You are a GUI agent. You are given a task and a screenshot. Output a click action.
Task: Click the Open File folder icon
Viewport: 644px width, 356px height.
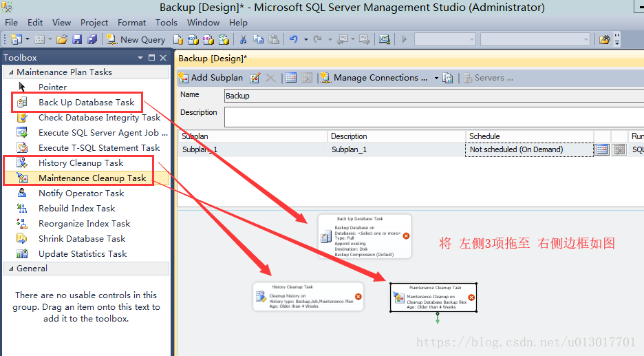[x=62, y=39]
